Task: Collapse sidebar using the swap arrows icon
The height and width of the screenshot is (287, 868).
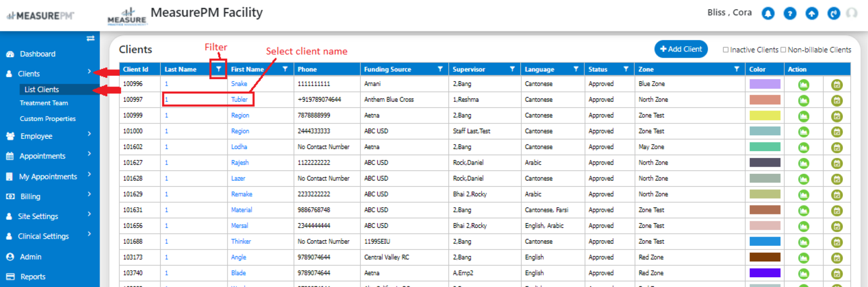Action: click(x=90, y=39)
